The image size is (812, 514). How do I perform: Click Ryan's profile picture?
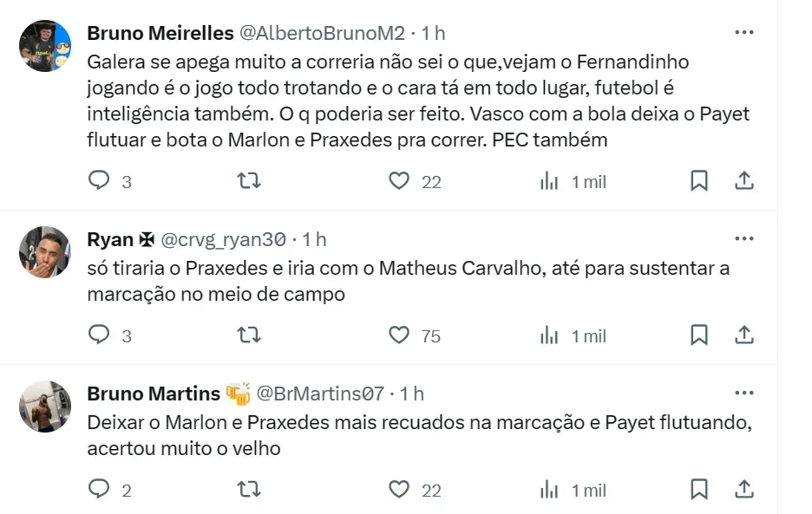pyautogui.click(x=45, y=252)
